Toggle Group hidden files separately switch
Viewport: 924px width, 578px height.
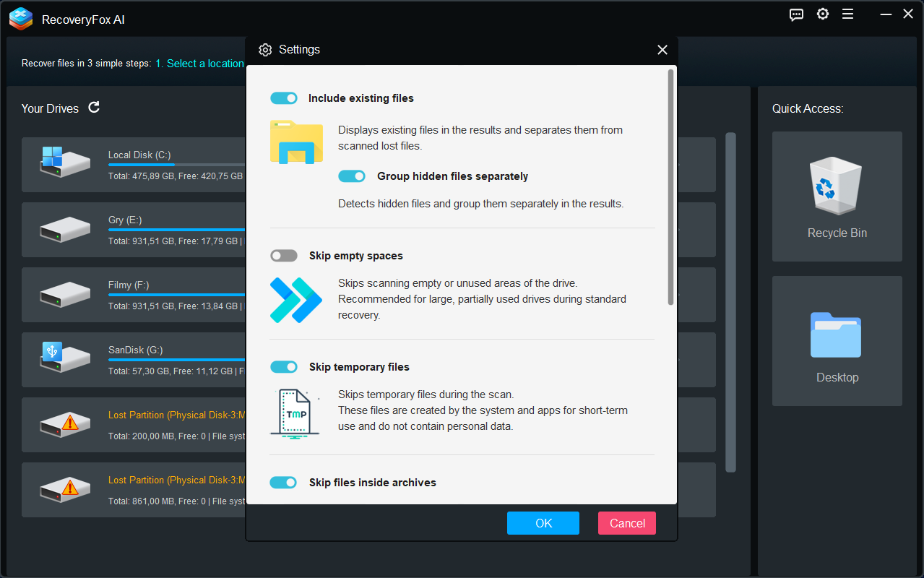[x=352, y=176]
